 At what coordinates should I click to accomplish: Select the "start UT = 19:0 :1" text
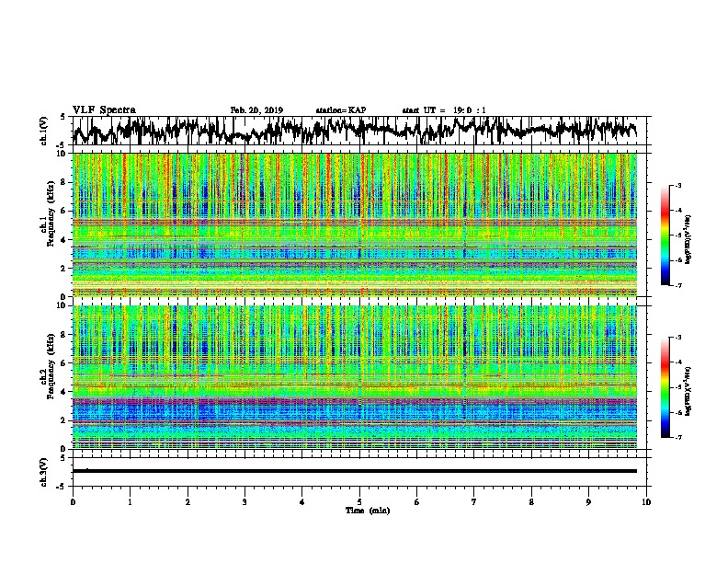coord(444,110)
